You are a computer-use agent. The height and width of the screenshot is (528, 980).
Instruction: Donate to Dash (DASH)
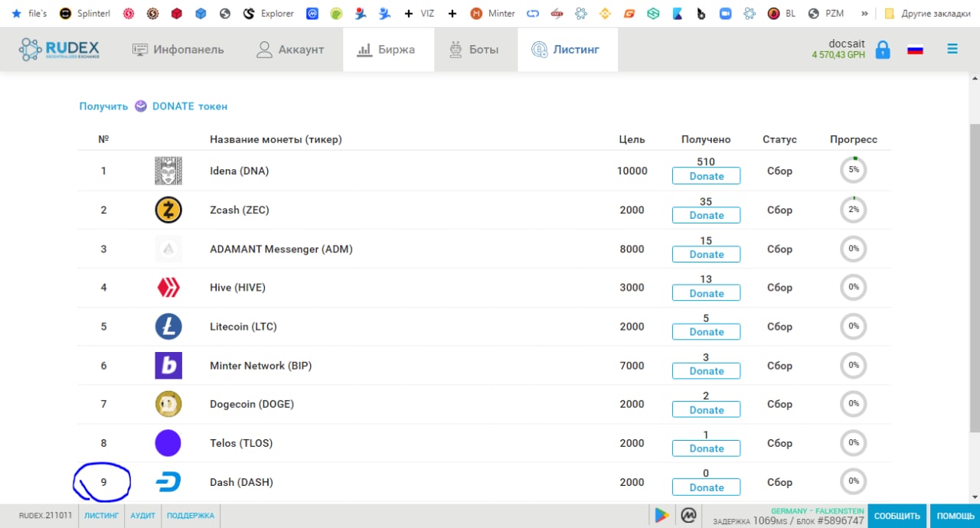706,487
